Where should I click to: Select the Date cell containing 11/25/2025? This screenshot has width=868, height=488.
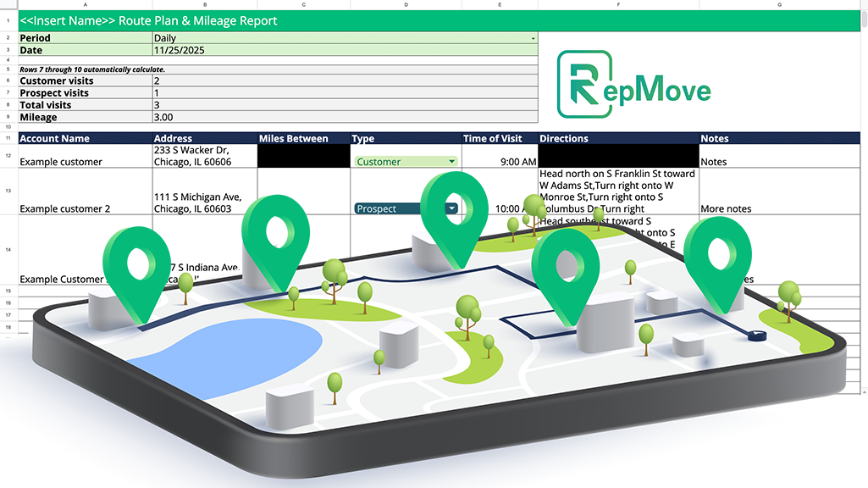click(x=339, y=50)
